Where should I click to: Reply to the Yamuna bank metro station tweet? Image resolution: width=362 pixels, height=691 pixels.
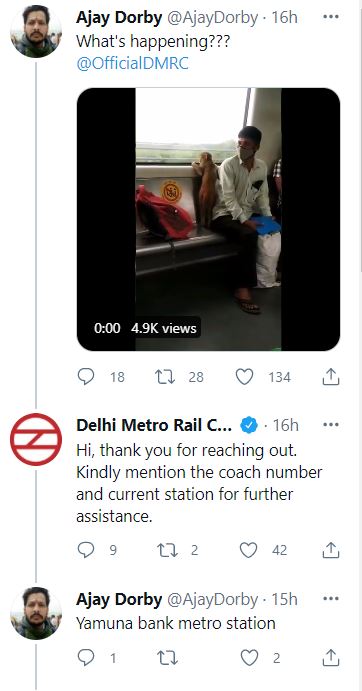[x=86, y=658]
